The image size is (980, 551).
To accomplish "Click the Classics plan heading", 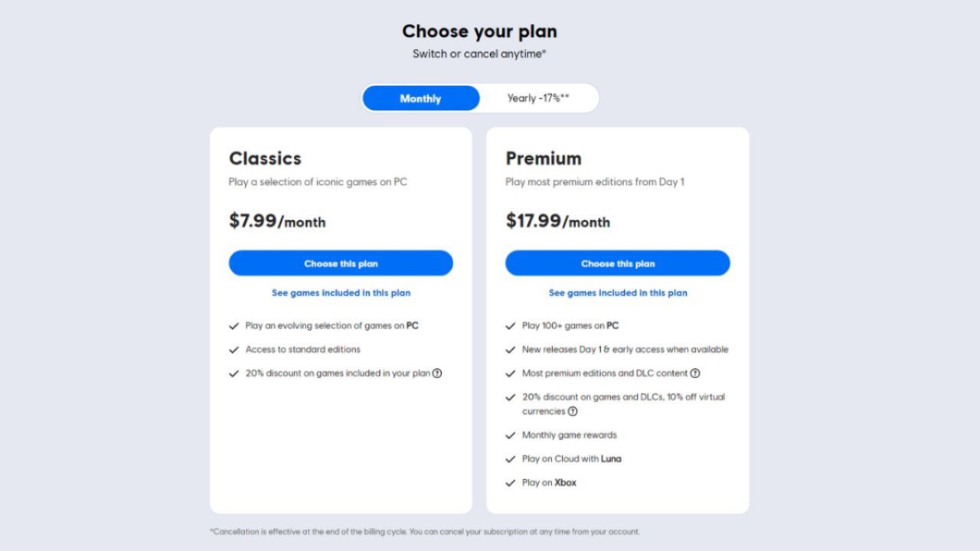I will click(265, 158).
